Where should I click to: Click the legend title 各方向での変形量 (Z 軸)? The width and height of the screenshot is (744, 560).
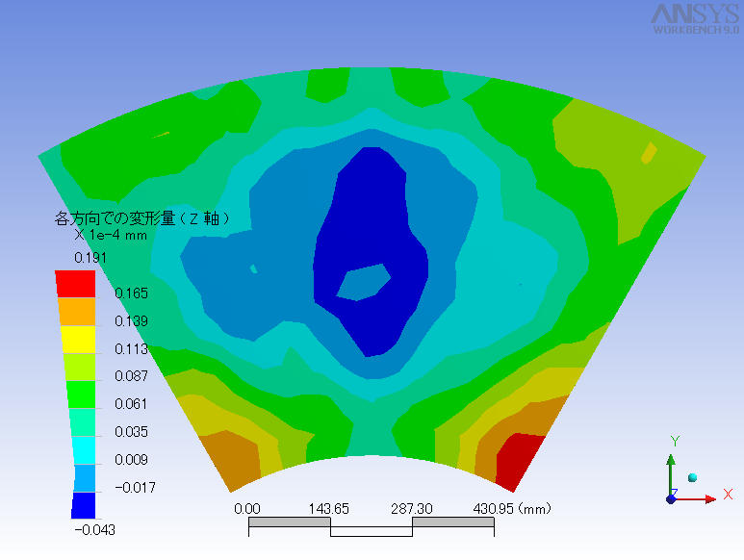(142, 218)
